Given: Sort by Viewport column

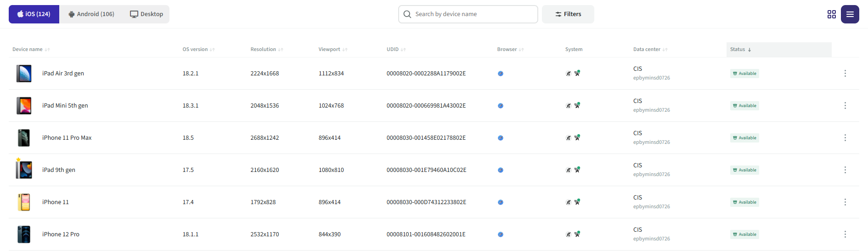Looking at the screenshot, I should tap(333, 50).
